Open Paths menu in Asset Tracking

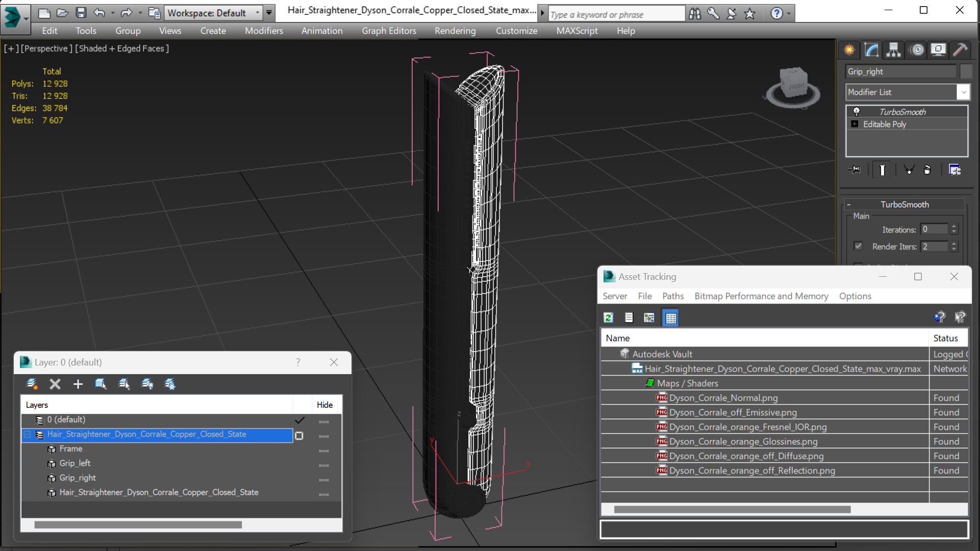(673, 296)
